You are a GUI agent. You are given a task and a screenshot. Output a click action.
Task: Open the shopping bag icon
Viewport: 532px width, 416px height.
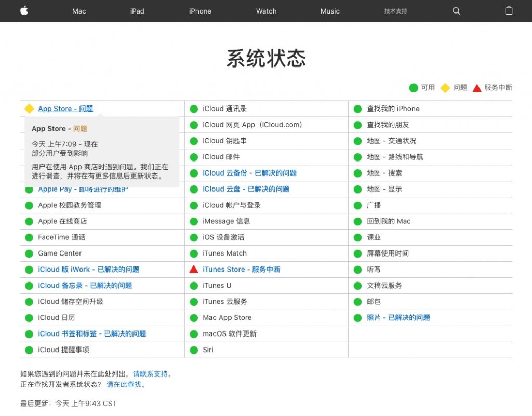pyautogui.click(x=509, y=11)
